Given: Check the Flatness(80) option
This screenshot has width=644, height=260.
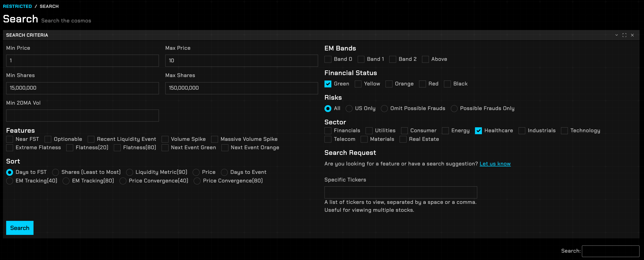Looking at the screenshot, I should [x=117, y=148].
